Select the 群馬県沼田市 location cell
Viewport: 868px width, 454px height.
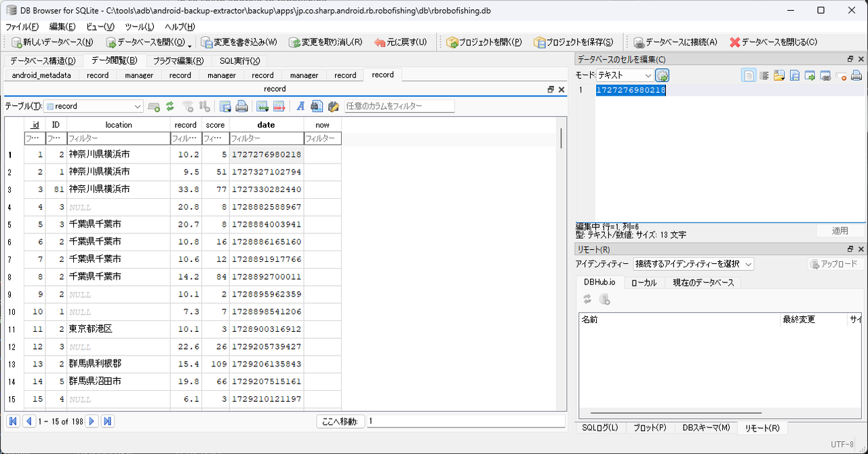coord(118,381)
